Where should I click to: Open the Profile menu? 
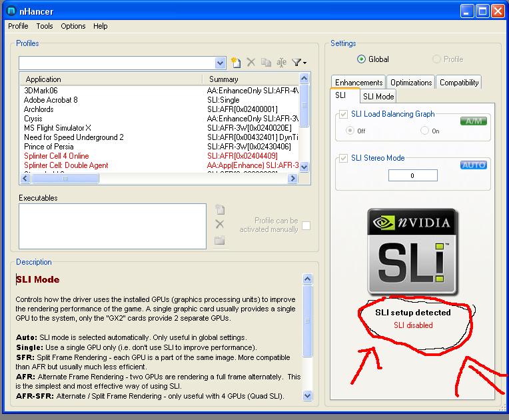[18, 26]
